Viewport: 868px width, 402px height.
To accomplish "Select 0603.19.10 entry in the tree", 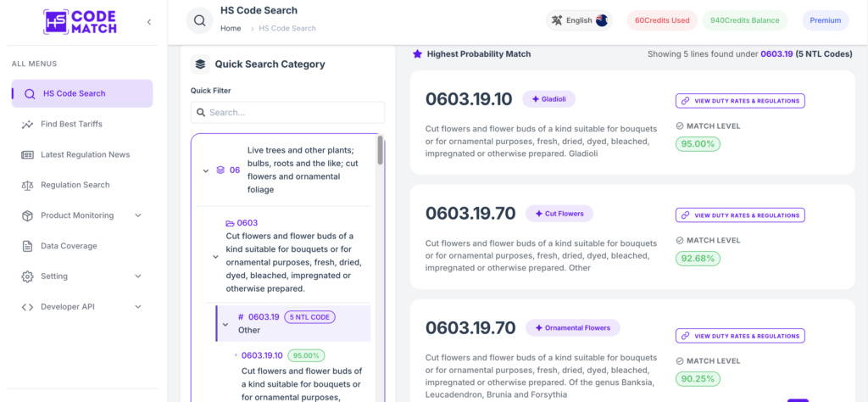I will pos(263,355).
